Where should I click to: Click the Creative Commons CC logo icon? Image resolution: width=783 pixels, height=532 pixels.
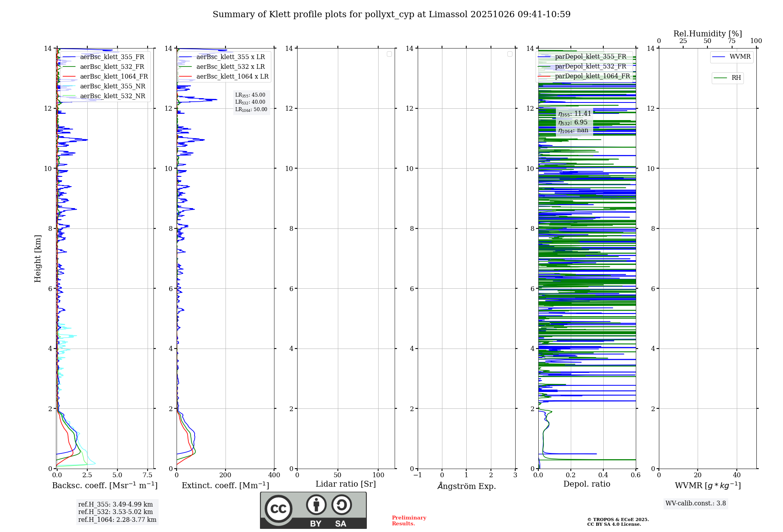[278, 509]
